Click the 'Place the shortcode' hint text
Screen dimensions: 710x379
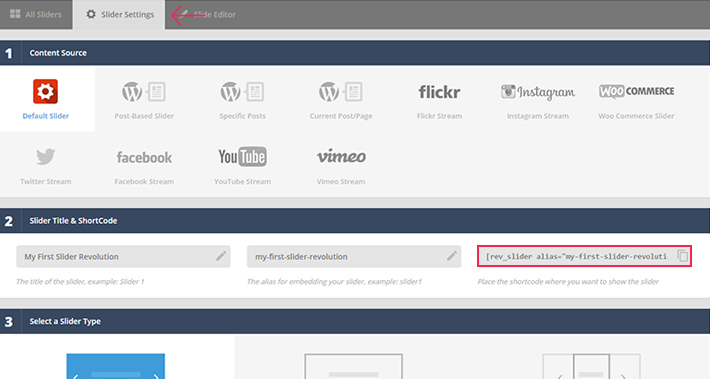pyautogui.click(x=568, y=282)
